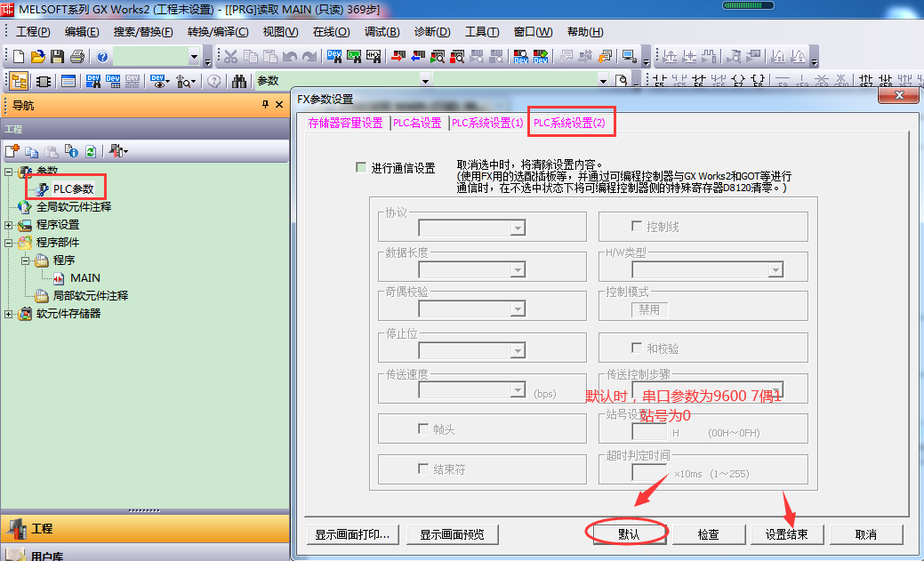This screenshot has height=561, width=924.
Task: Click the Read from PLC blue arrow icon
Action: point(418,57)
